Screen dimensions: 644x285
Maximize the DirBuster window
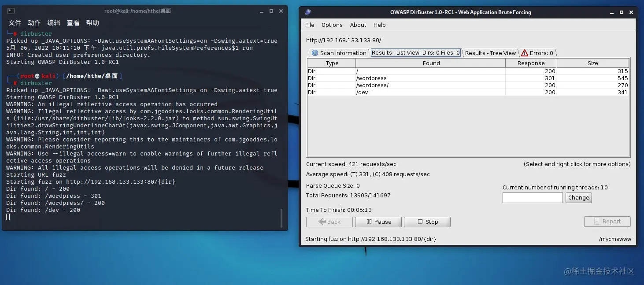point(622,12)
